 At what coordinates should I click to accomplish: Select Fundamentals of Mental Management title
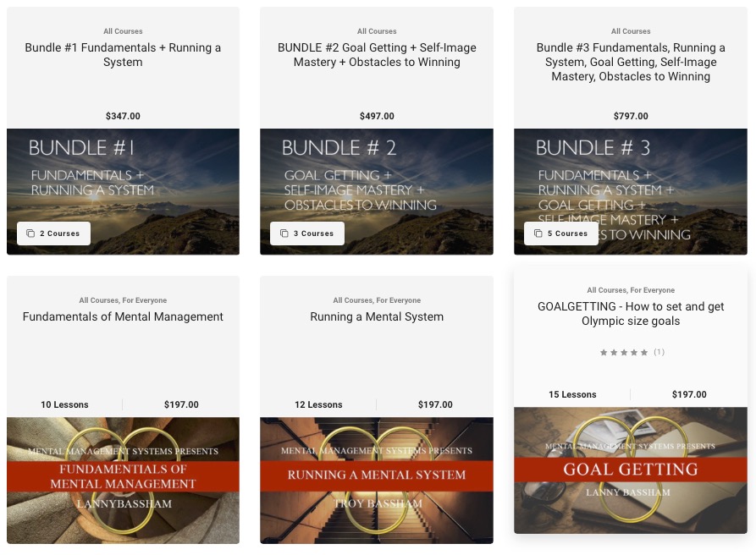(x=123, y=316)
